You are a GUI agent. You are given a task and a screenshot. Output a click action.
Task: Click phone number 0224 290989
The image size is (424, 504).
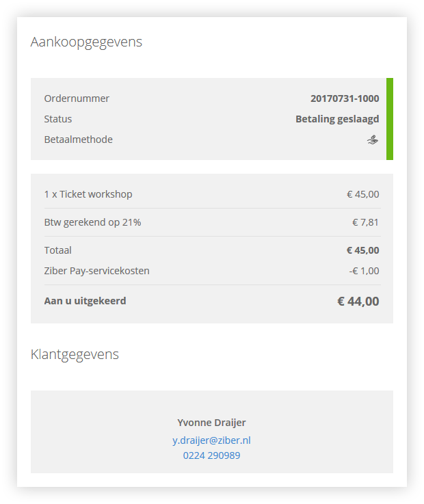211,455
